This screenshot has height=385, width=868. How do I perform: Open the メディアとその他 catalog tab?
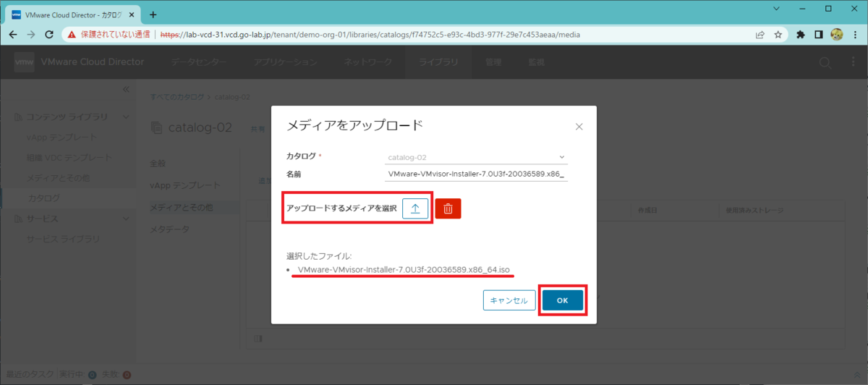tap(181, 208)
